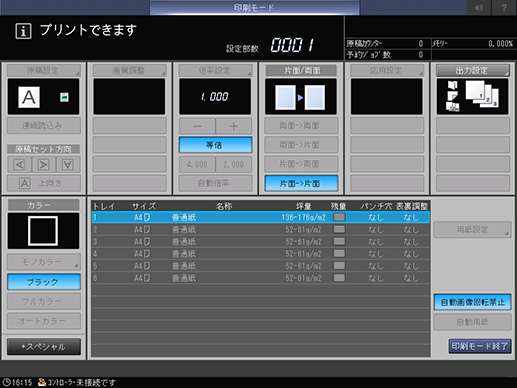Click +スペシャル button

[44, 347]
